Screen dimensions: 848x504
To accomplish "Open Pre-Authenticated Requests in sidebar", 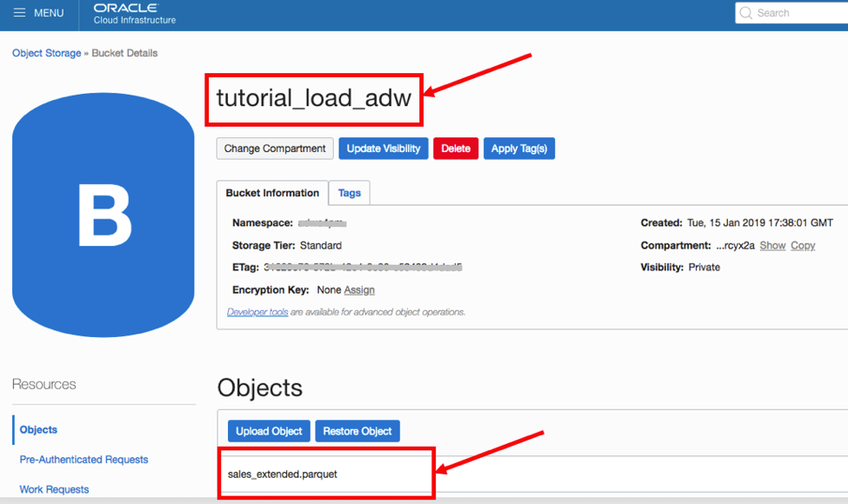I will tap(83, 459).
